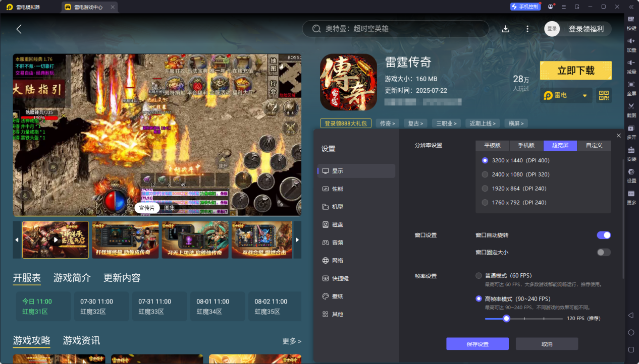Screen dimensions: 639x364
Task: Show next thumbnails with right arrow
Action: pos(297,240)
